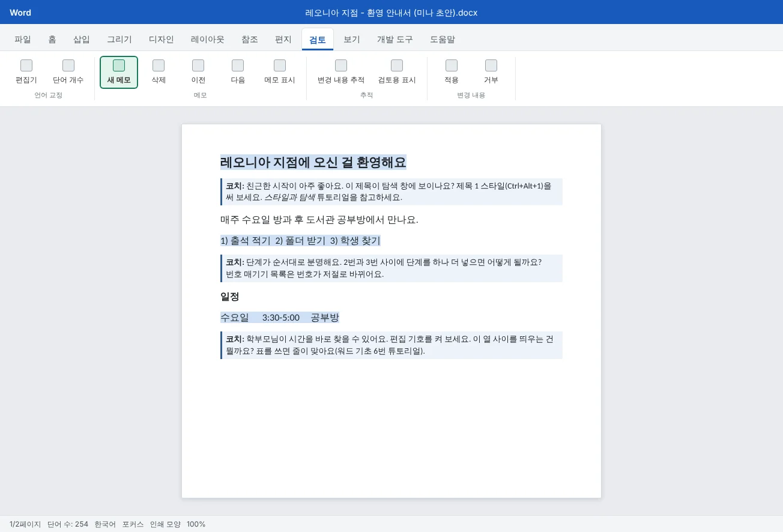Remove the comment using 삭제
This screenshot has width=783, height=532.
[159, 72]
